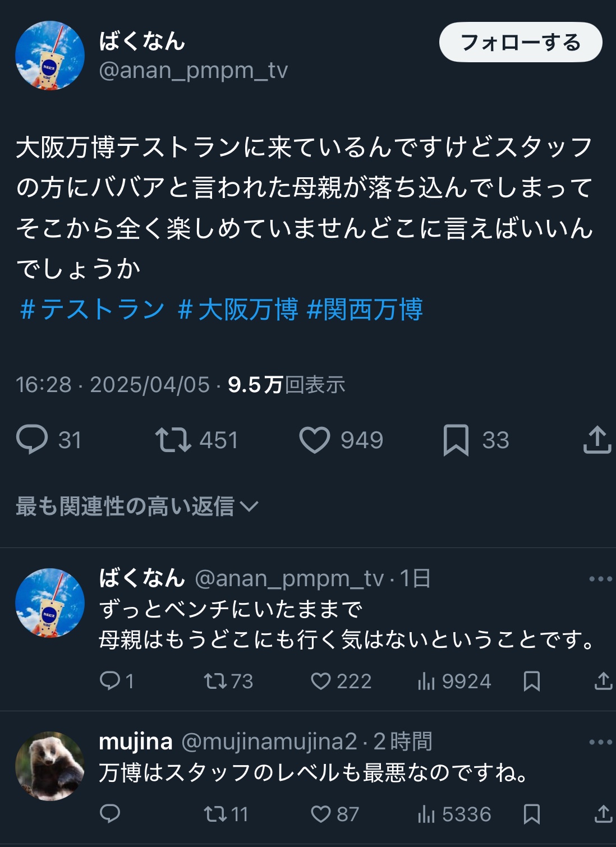Share the main post
The width and height of the screenshot is (616, 847).
coord(597,440)
